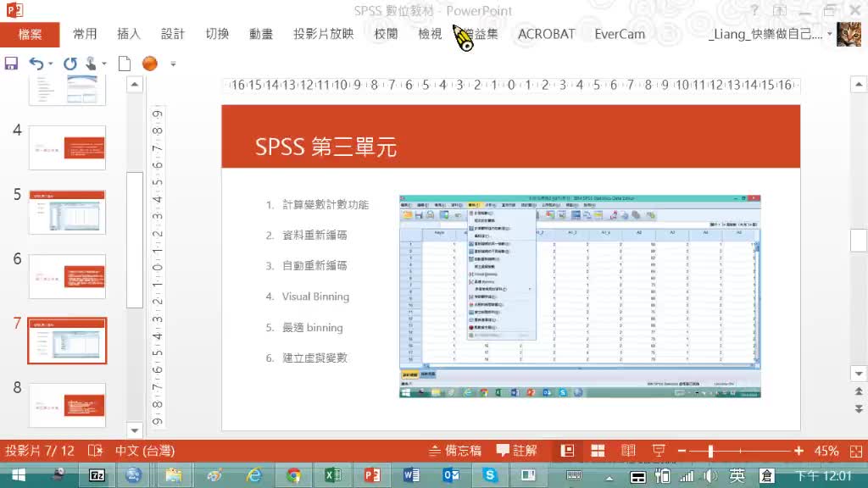This screenshot has height=488, width=868.
Task: Click the 中文 (台灣) language indicator
Action: [145, 451]
